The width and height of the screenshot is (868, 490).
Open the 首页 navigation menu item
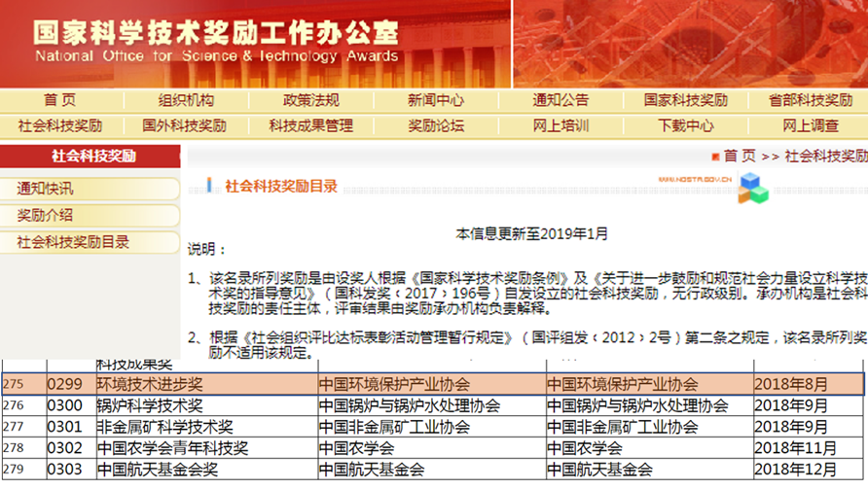pyautogui.click(x=60, y=100)
